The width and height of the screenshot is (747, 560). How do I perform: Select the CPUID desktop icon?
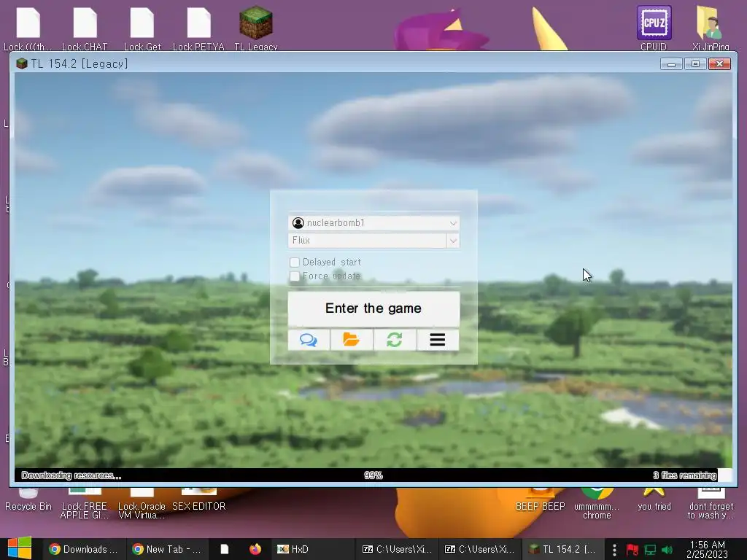coord(654,28)
